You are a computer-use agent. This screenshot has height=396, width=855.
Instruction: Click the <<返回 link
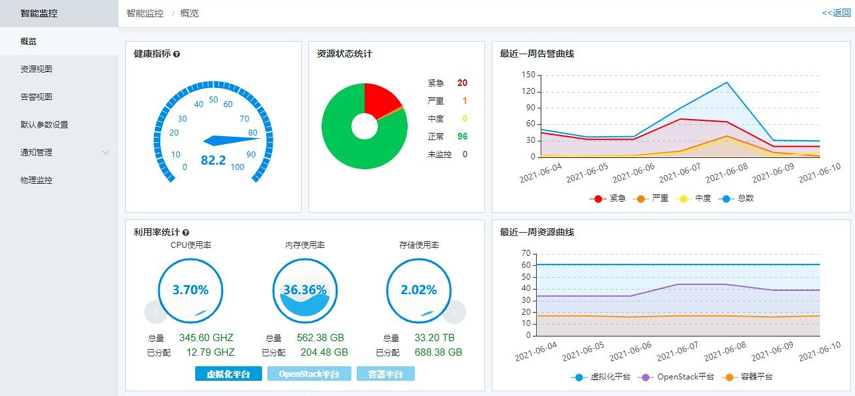[836, 13]
